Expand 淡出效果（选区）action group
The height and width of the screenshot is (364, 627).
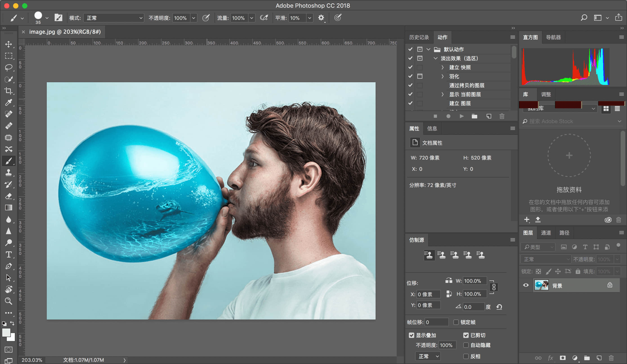tap(434, 58)
